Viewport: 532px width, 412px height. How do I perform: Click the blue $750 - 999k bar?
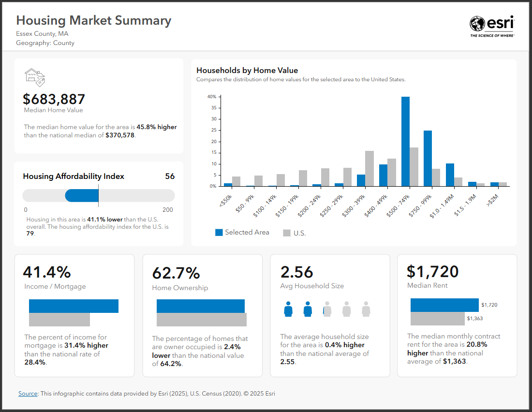428,158
